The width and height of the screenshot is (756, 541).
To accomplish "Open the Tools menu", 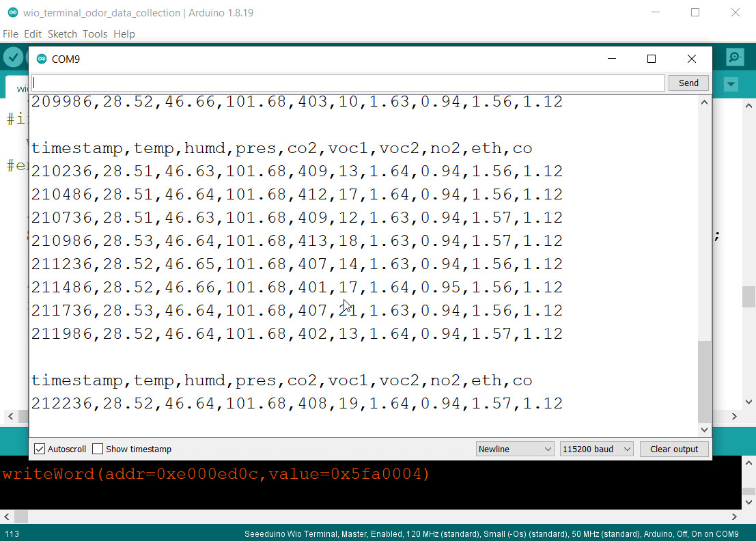I will pyautogui.click(x=95, y=34).
